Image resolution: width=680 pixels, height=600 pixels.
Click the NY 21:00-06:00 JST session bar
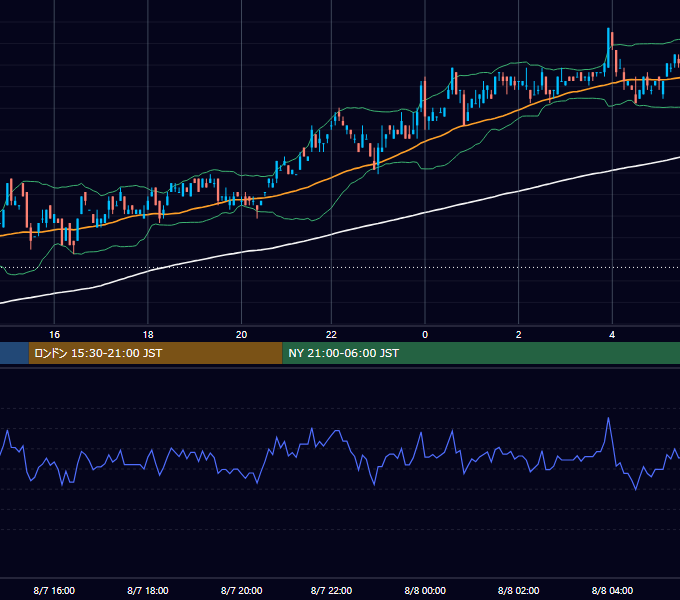point(481,353)
